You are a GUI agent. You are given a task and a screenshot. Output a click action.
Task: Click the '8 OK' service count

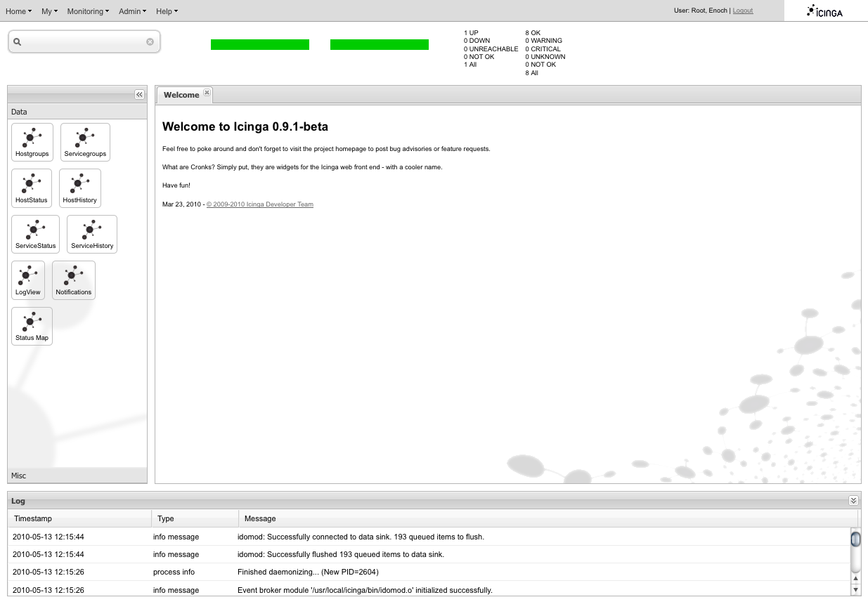[x=533, y=33]
